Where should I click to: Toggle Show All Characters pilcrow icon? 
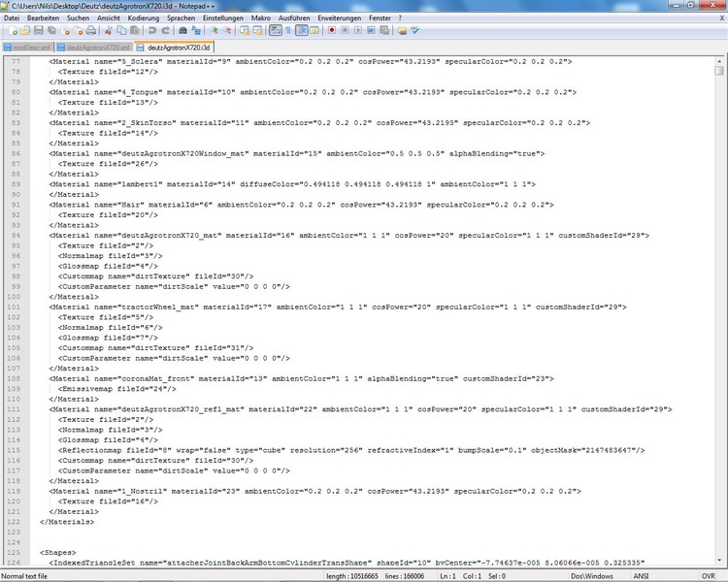point(288,31)
